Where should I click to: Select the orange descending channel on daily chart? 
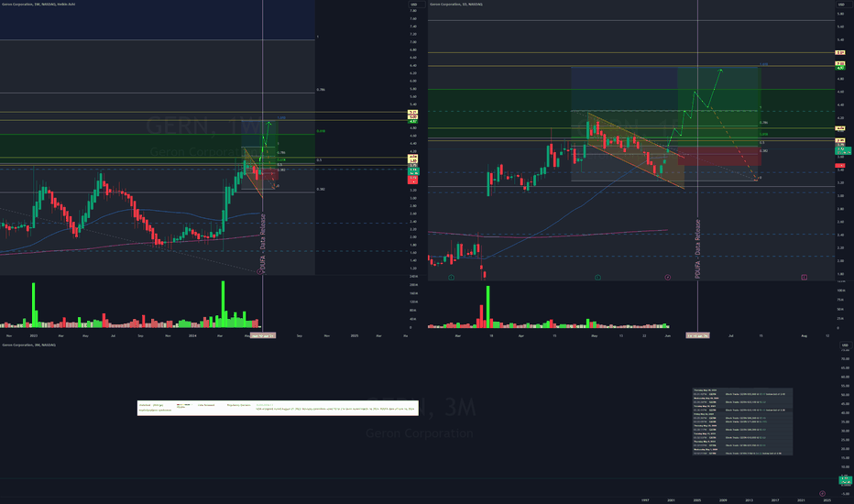click(x=636, y=151)
